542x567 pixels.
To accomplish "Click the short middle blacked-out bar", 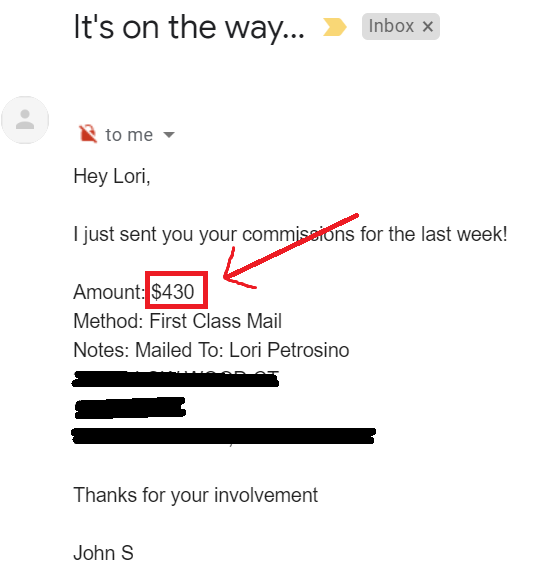I will 130,408.
